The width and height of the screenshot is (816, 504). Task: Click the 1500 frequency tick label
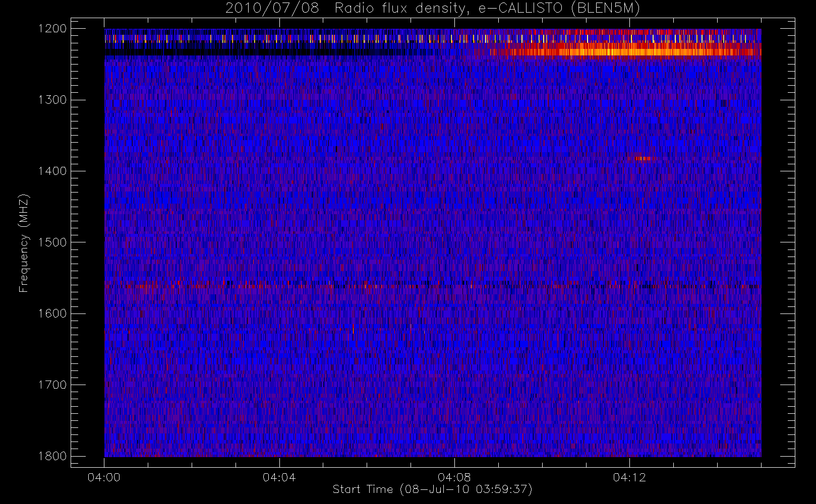click(52, 242)
